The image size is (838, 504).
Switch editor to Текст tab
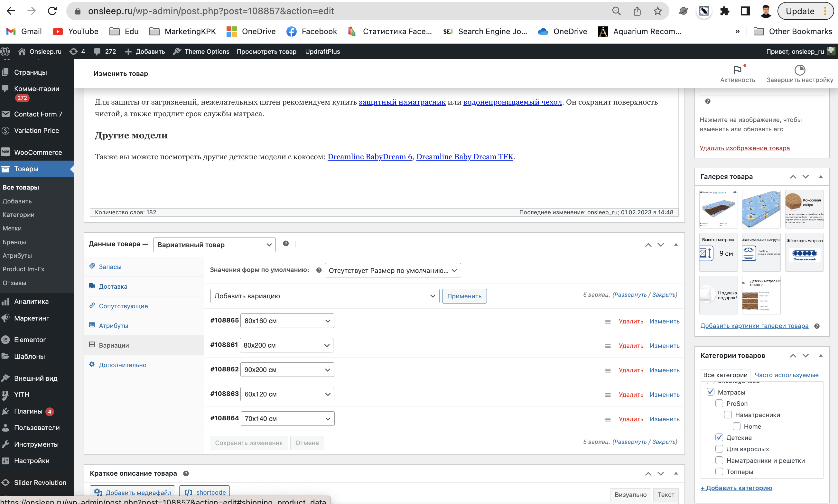click(x=666, y=495)
